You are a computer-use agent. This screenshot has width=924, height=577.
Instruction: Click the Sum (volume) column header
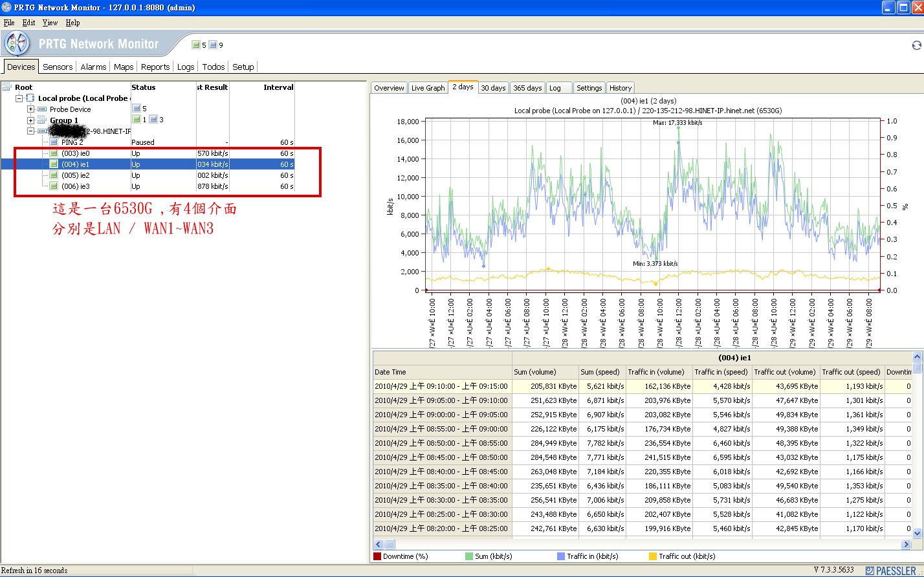[x=545, y=372]
